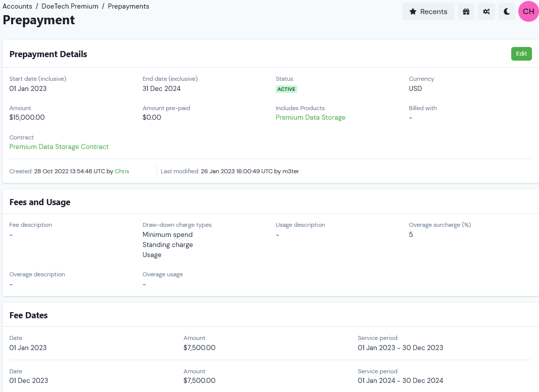The height and width of the screenshot is (392, 539).
Task: Open DoeTech Premium from the breadcrumb
Action: [x=70, y=6]
